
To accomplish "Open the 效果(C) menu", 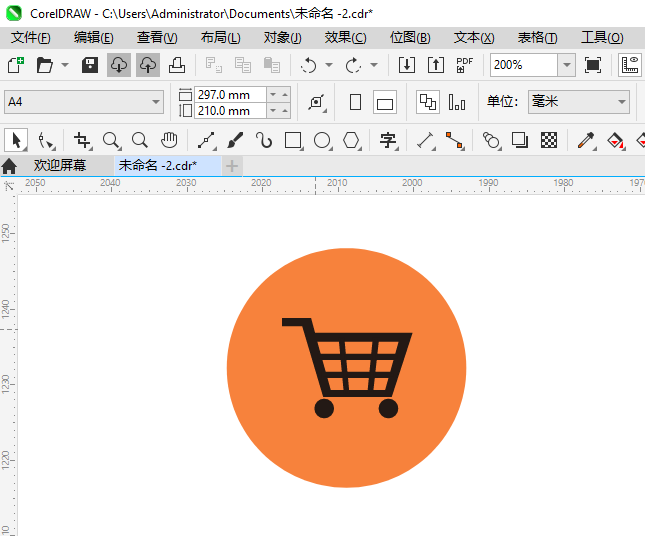I will pos(346,38).
